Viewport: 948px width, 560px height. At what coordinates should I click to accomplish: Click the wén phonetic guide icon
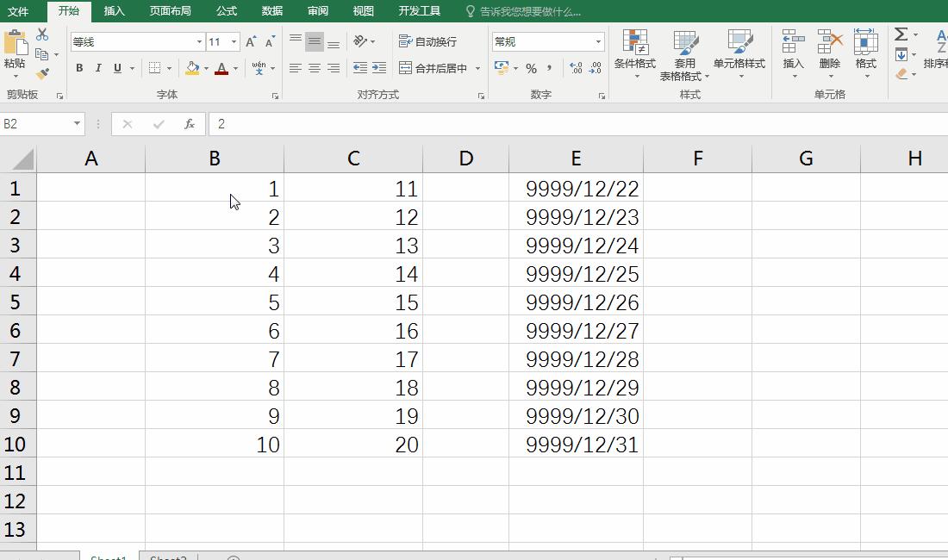coord(259,68)
